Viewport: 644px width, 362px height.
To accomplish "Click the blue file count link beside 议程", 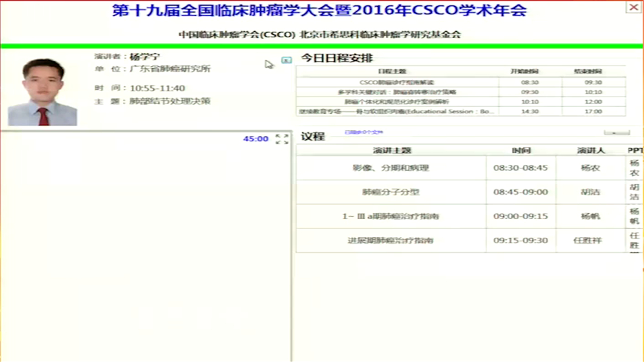I will tap(363, 133).
